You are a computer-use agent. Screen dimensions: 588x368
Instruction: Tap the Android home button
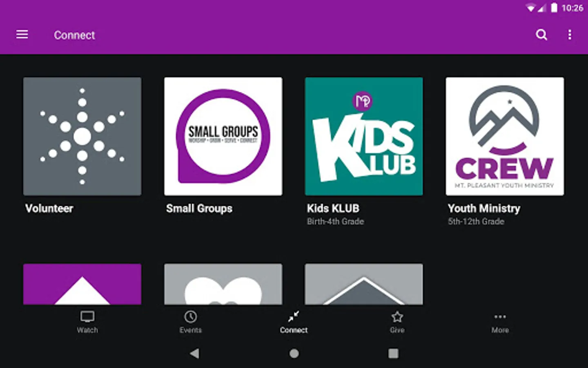point(294,353)
